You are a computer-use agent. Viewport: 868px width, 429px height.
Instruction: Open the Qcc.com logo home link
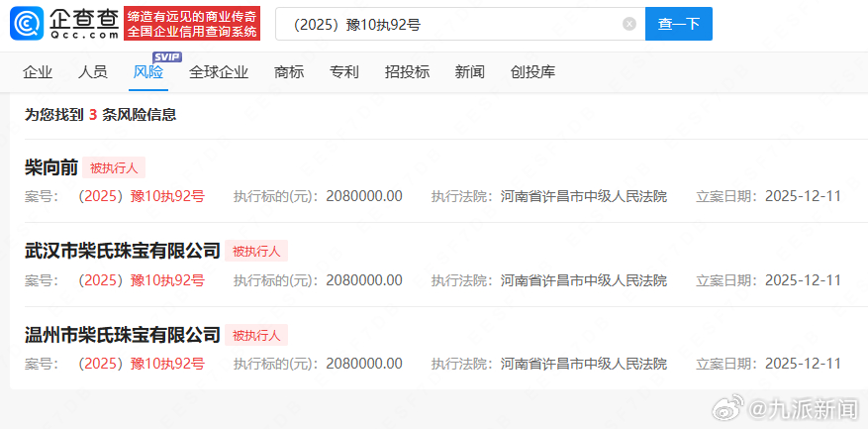pos(64,23)
